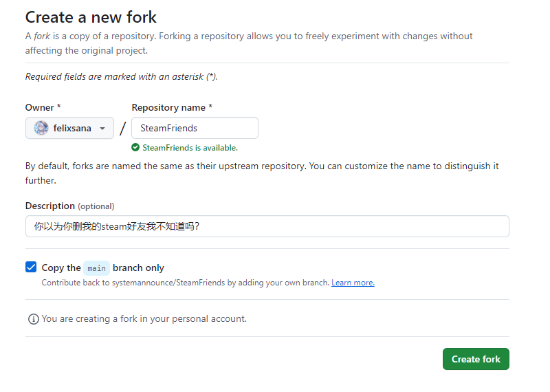The width and height of the screenshot is (550, 392).
Task: Focus the Repository name field containing SteamFriends
Action: tap(195, 128)
